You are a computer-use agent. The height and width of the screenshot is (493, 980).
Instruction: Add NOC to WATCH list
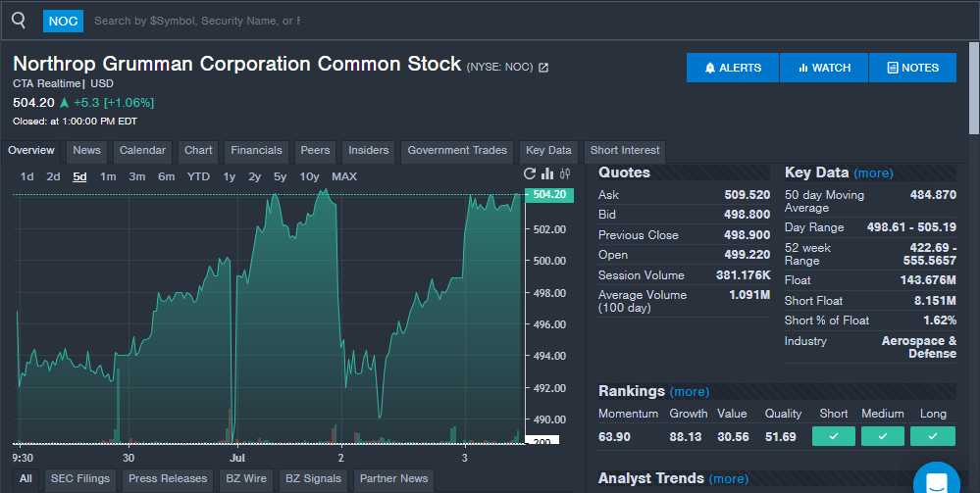pyautogui.click(x=824, y=68)
